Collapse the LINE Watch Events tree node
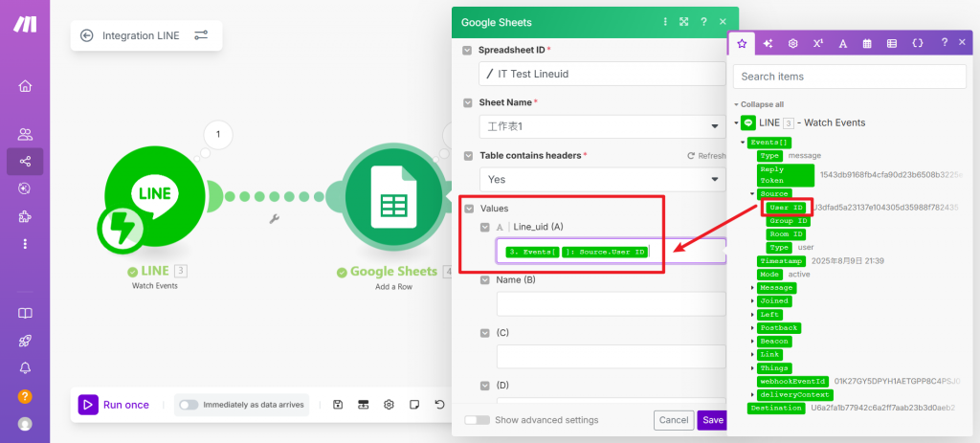Screen dimensions: 980x443 click(736, 123)
